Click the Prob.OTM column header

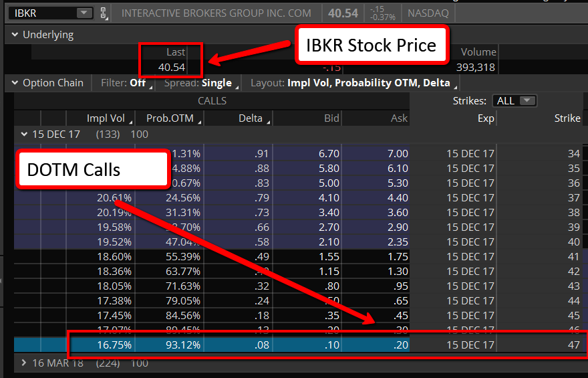tap(170, 118)
